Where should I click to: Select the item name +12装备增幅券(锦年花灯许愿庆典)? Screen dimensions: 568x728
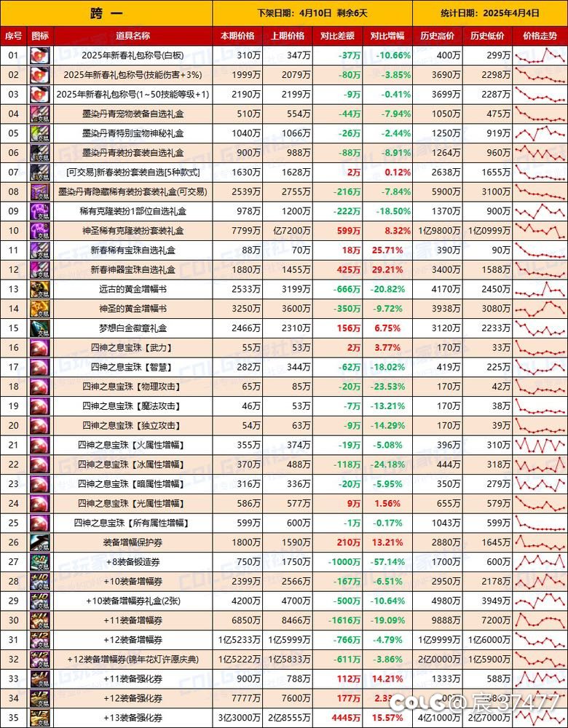click(x=133, y=660)
